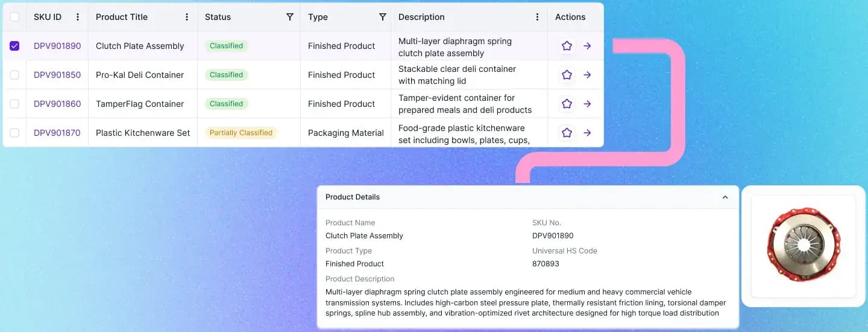The image size is (868, 332).
Task: Click the Universal HS Code value 870893
Action: pyautogui.click(x=546, y=264)
